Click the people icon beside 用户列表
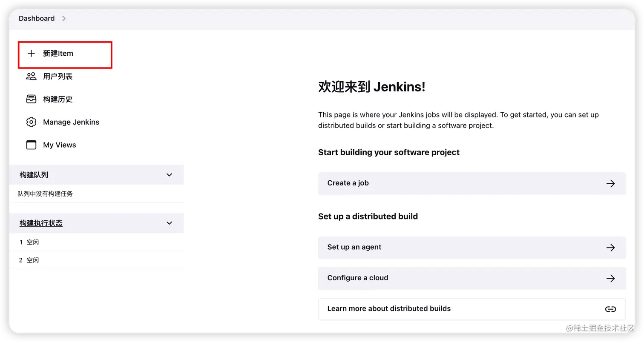Screen dimensions: 644x342 tap(31, 77)
